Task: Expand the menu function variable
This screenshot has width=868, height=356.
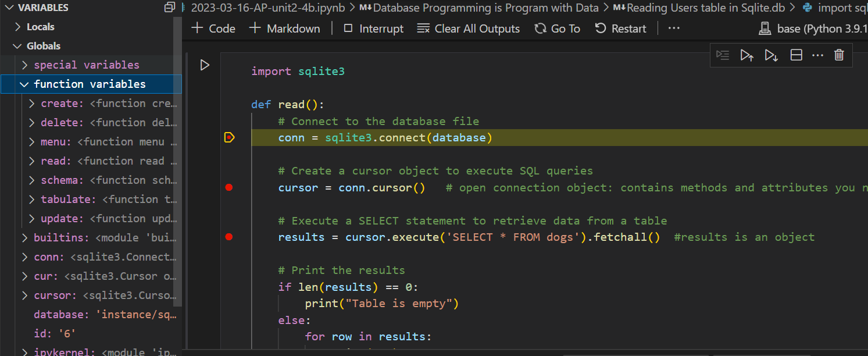Action: (32, 142)
